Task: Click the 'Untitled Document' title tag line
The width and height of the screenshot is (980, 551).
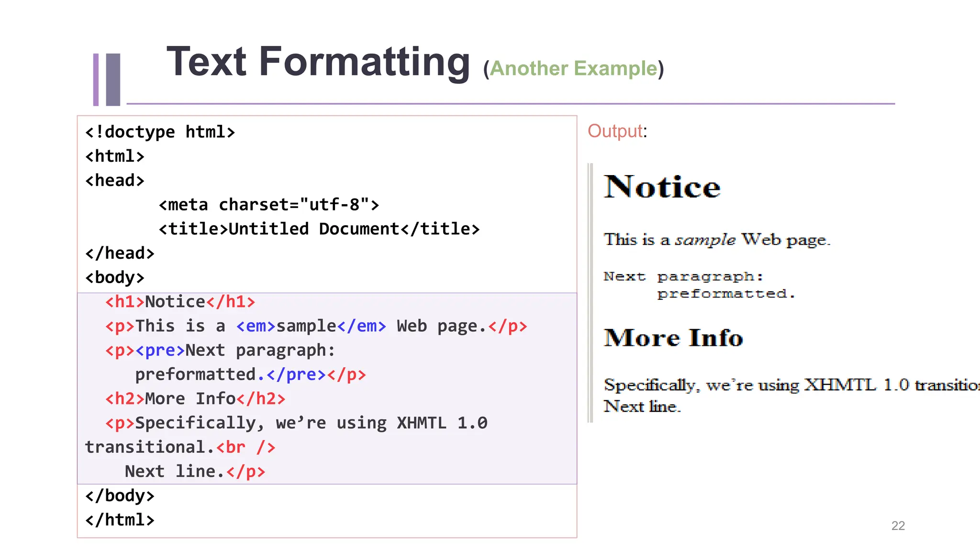Action: point(319,229)
